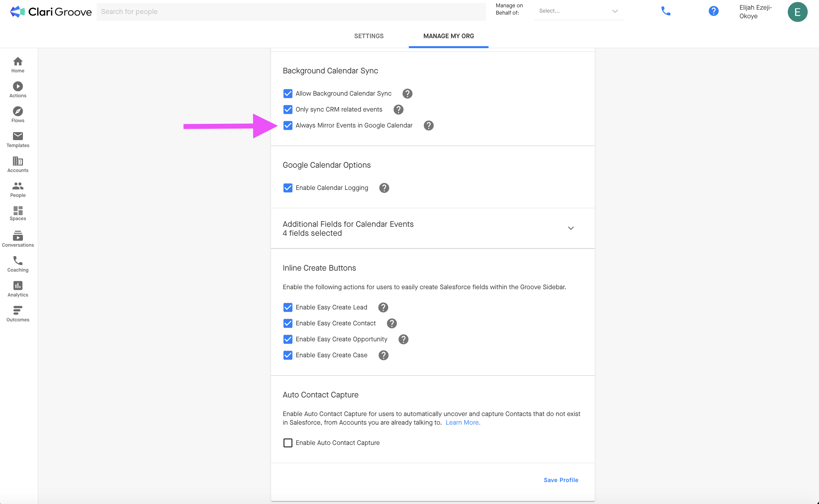Viewport: 819px width, 504px height.
Task: Toggle Only sync CRM related events checkbox
Action: pos(288,110)
